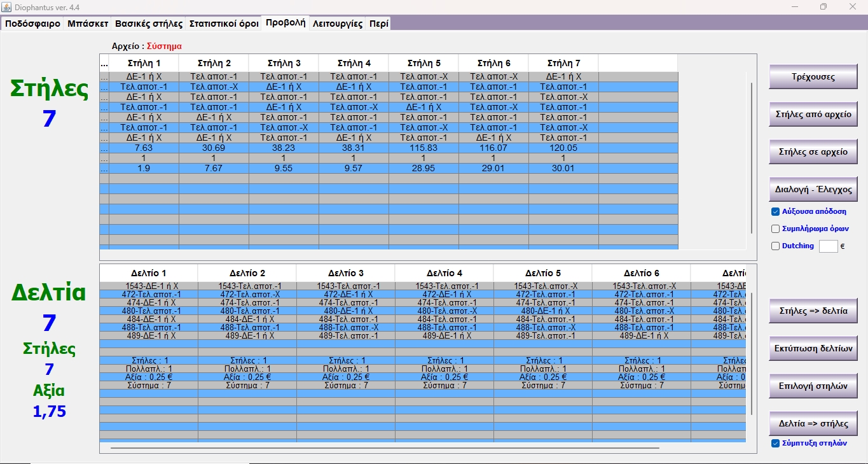The width and height of the screenshot is (868, 464).
Task: Click the 38.31 value cell
Action: pos(354,148)
